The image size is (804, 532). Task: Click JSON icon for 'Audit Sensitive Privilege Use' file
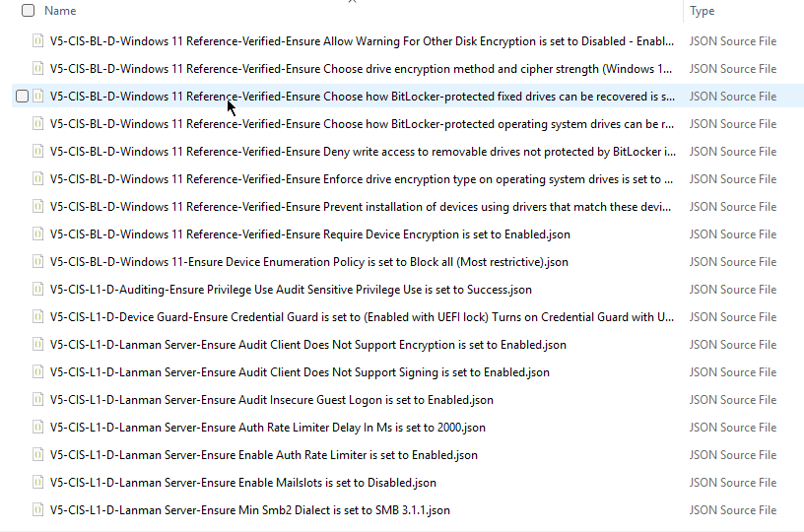click(38, 290)
